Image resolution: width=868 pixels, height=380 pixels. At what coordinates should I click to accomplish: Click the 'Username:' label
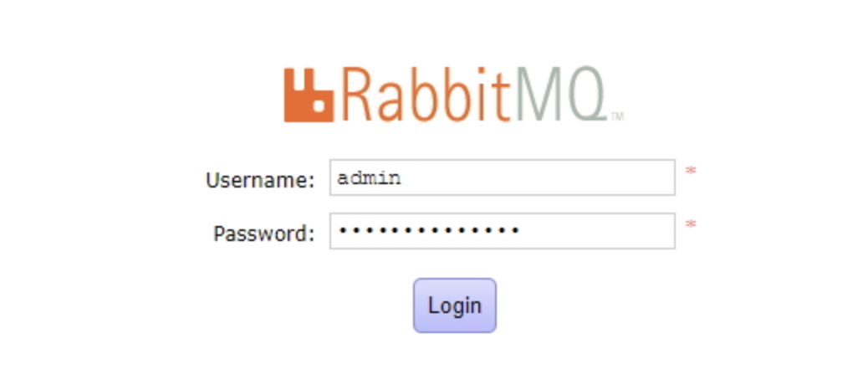pyautogui.click(x=260, y=180)
